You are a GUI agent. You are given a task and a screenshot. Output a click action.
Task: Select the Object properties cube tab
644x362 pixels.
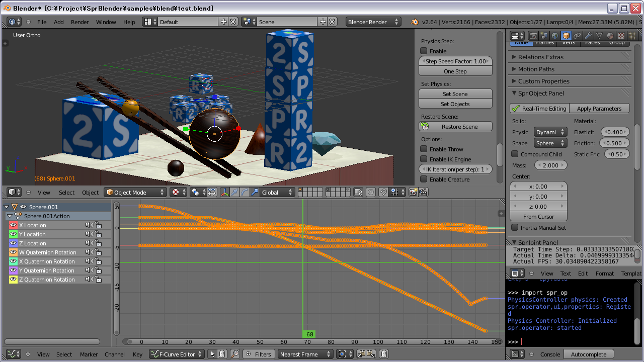[x=566, y=36]
